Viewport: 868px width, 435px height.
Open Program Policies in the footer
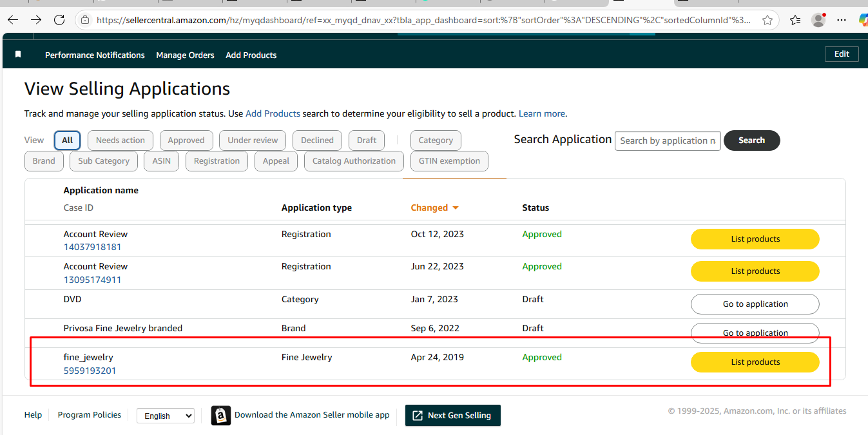click(x=90, y=416)
